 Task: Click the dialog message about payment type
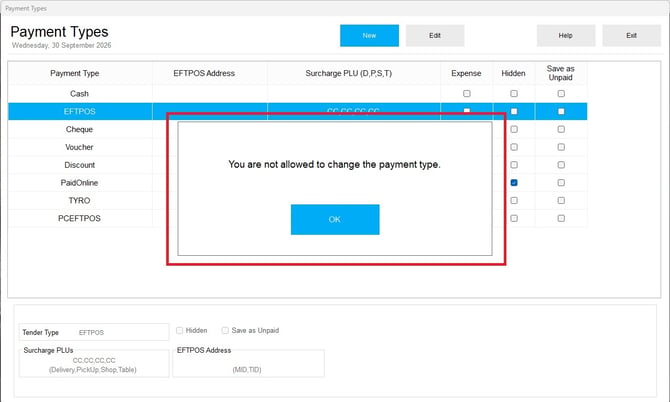[335, 164]
